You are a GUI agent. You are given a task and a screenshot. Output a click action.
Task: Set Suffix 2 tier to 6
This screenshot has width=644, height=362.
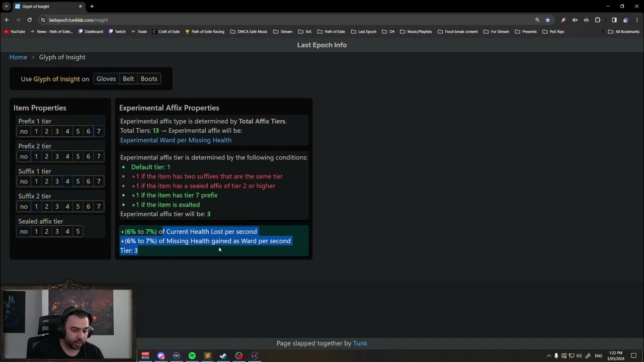pos(88,207)
